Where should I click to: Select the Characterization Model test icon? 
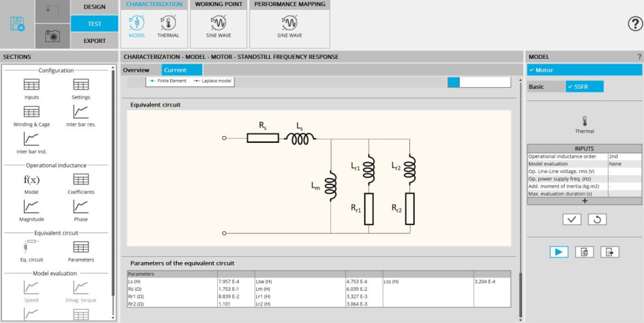coord(137,25)
